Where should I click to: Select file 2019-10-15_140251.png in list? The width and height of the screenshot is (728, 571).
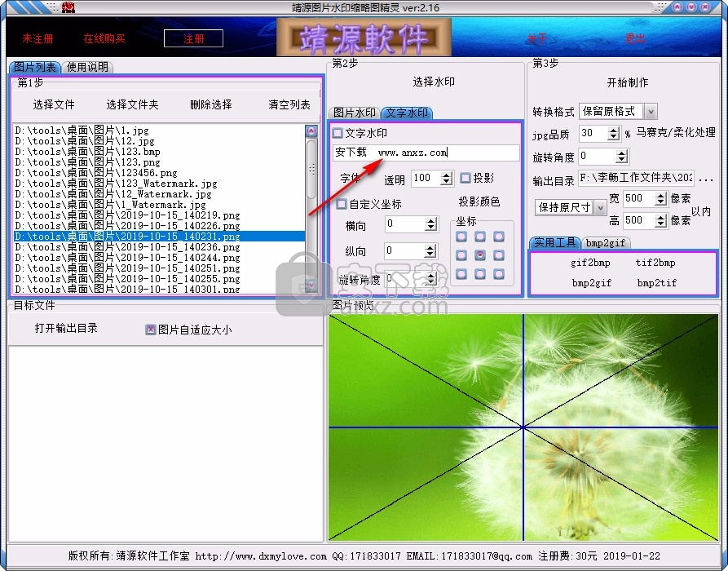pyautogui.click(x=159, y=268)
